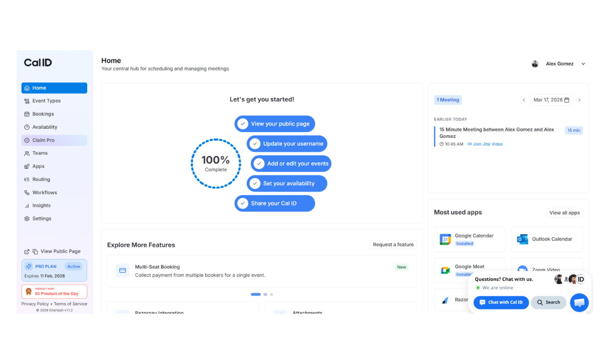Viewport: 609px width, 364px height.
Task: Open the Mar 17, 2026 date picker
Action: (x=551, y=100)
